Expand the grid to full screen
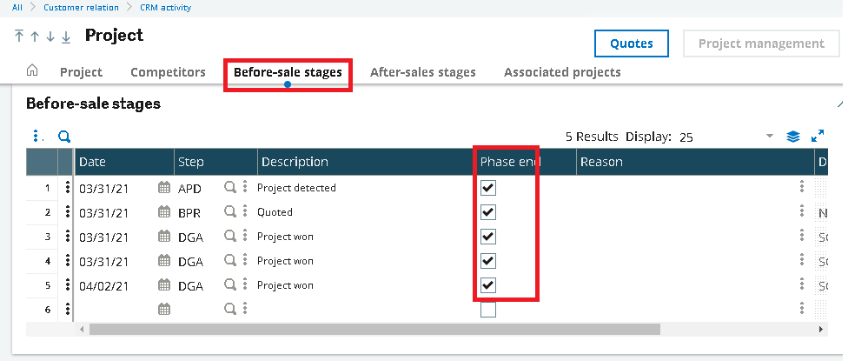 (x=818, y=137)
